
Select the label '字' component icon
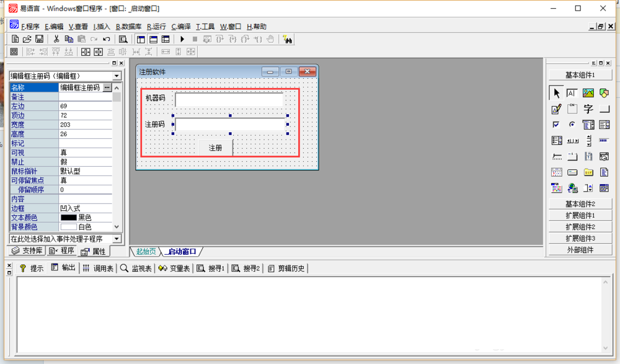click(588, 109)
